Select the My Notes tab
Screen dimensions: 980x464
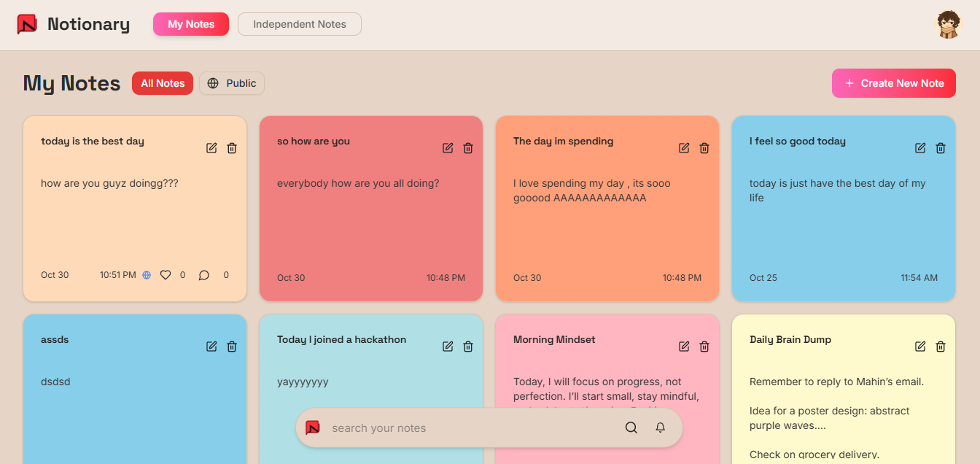click(x=190, y=23)
